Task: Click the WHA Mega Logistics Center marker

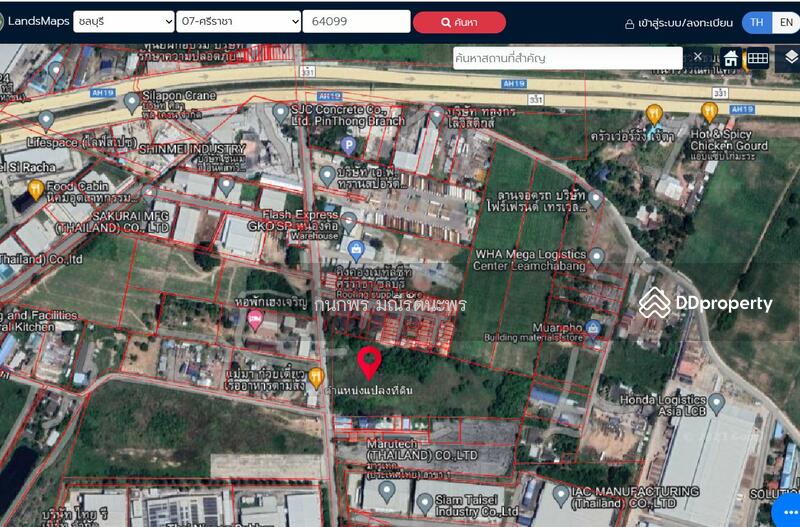Action: click(x=596, y=258)
